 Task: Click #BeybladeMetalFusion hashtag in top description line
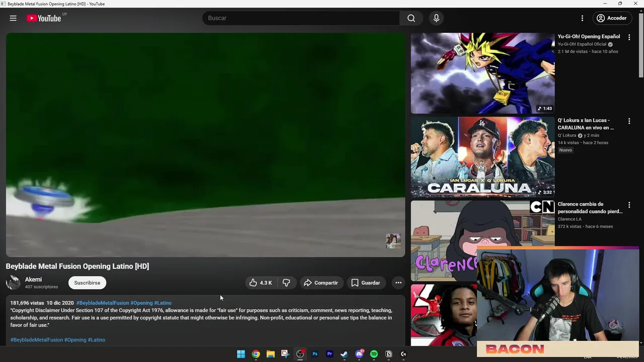pyautogui.click(x=103, y=303)
